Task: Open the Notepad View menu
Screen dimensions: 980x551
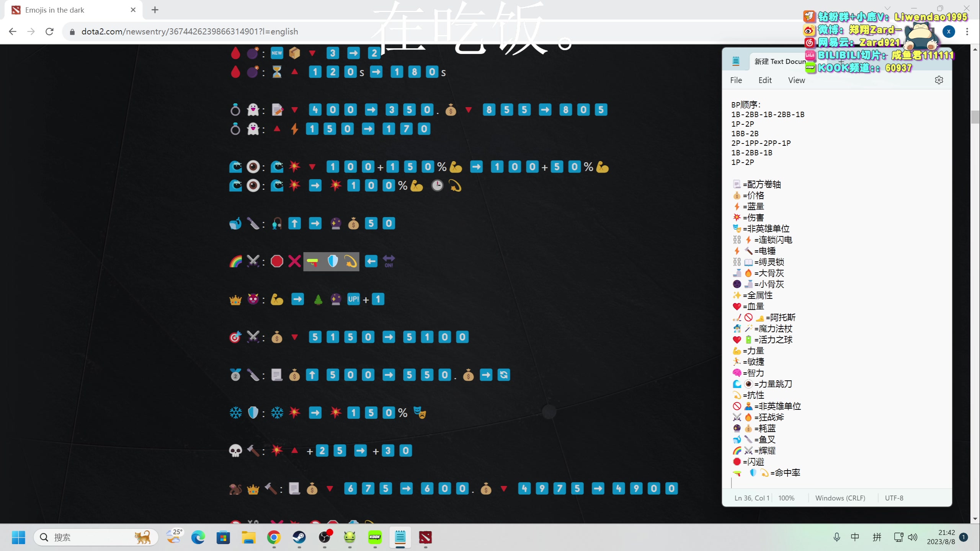Action: point(796,80)
